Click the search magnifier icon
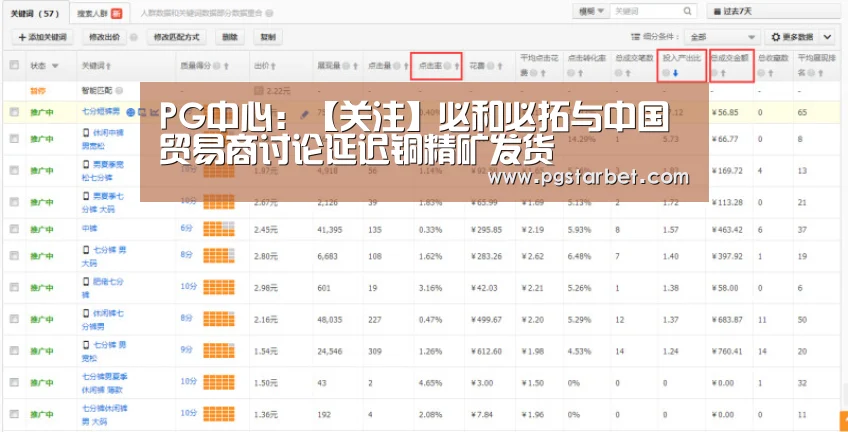Image resolution: width=848 pixels, height=432 pixels. (687, 11)
